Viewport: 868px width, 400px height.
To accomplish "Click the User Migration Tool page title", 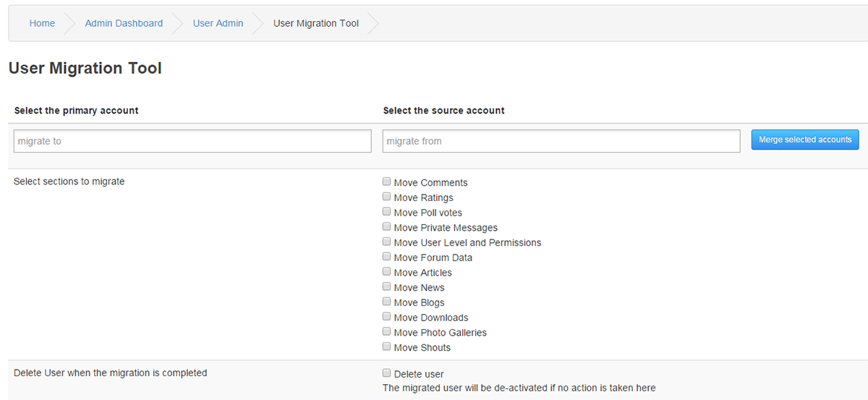I will [85, 68].
